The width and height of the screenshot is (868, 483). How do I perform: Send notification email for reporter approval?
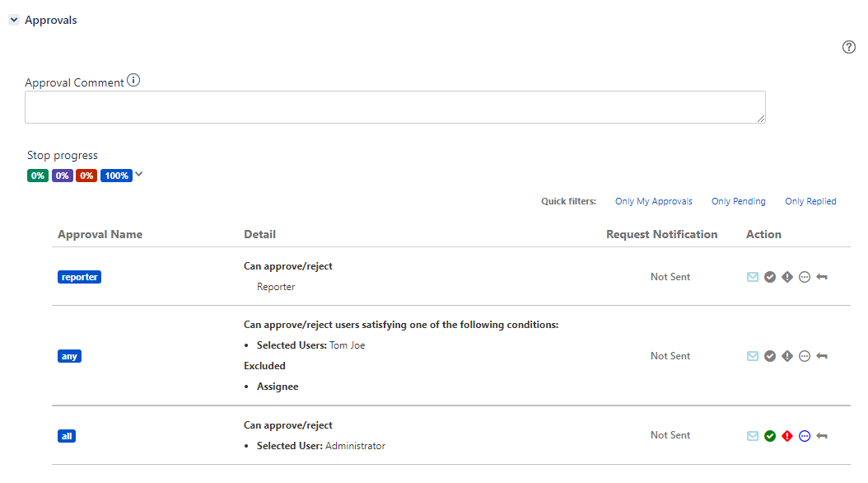753,277
